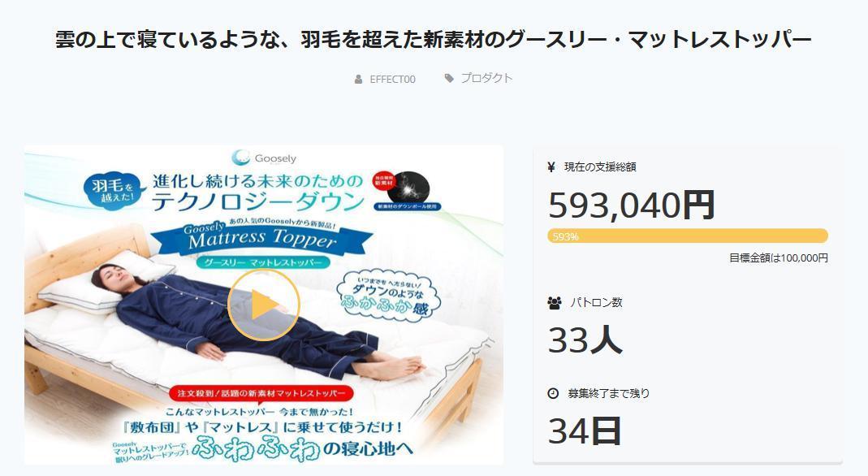The height and width of the screenshot is (476, 868).
Task: Click the 593,040円 total support amount
Action: point(632,205)
